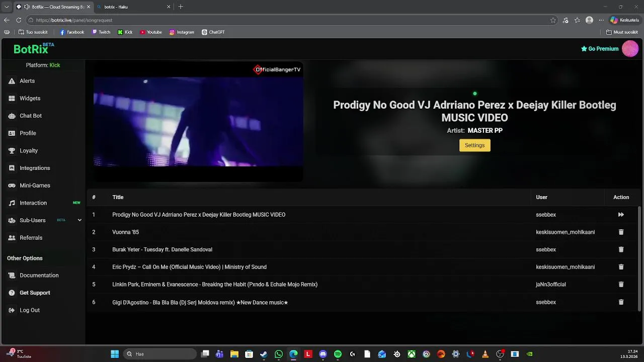Reload the current page
The height and width of the screenshot is (362, 644).
pos(19,20)
